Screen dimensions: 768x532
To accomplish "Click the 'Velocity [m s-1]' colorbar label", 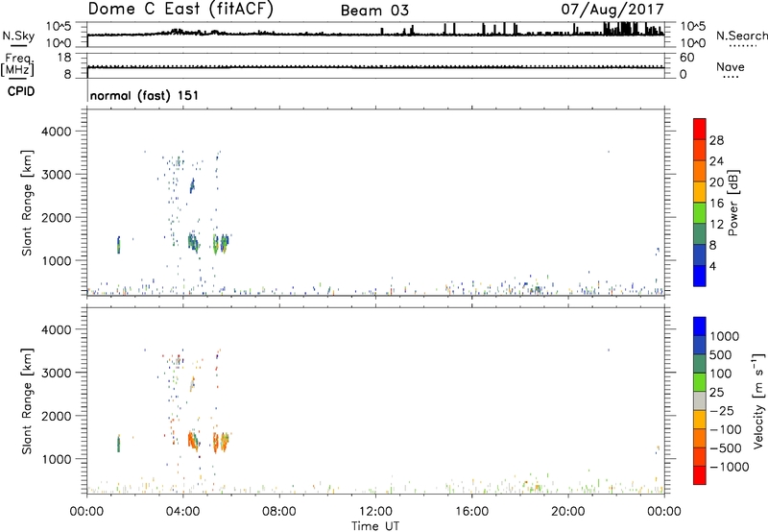I will [x=758, y=400].
